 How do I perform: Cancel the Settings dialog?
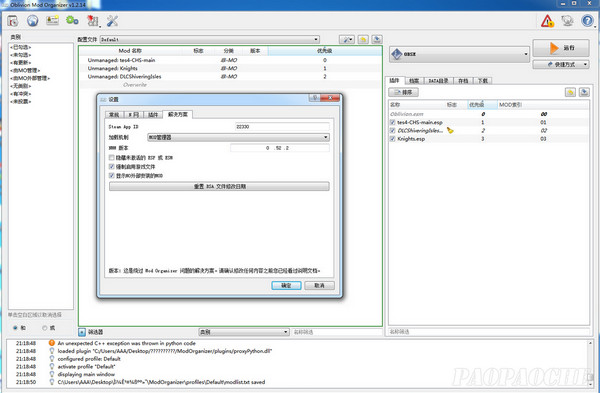click(320, 285)
